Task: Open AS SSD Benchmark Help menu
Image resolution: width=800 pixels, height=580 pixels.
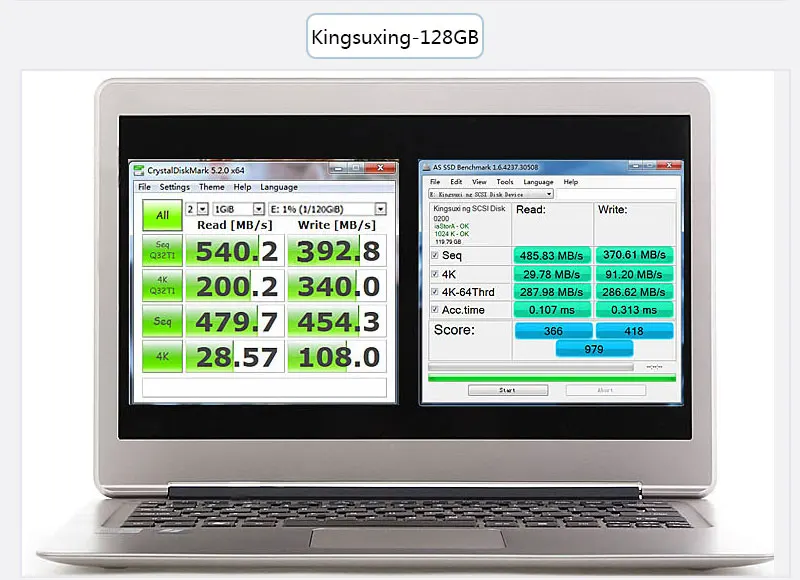Action: [571, 182]
